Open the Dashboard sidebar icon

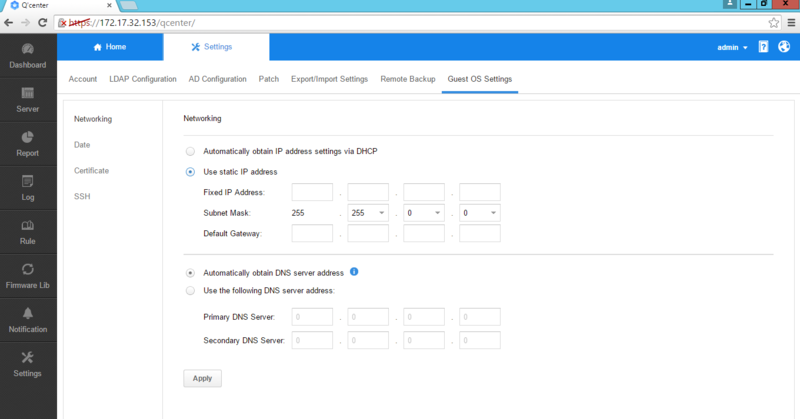[27, 50]
